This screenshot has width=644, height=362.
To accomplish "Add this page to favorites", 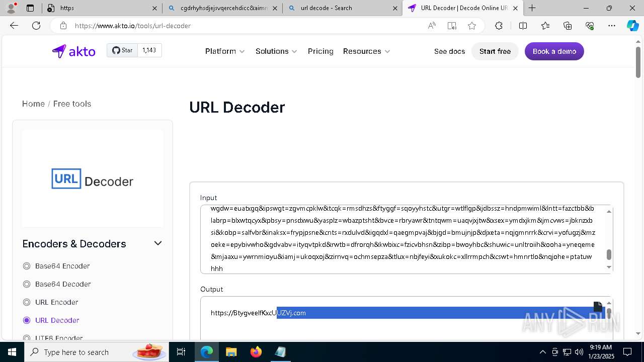I will click(x=472, y=26).
